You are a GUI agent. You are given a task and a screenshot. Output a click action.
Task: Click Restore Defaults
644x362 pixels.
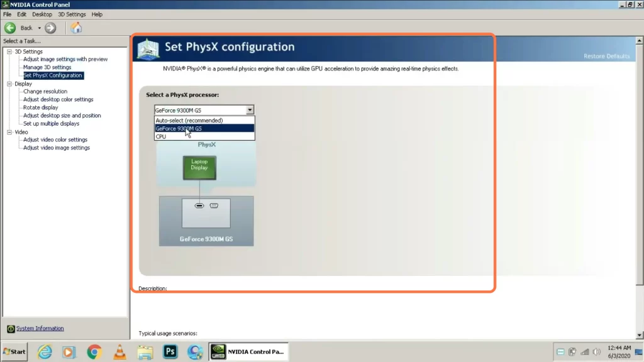pos(607,56)
